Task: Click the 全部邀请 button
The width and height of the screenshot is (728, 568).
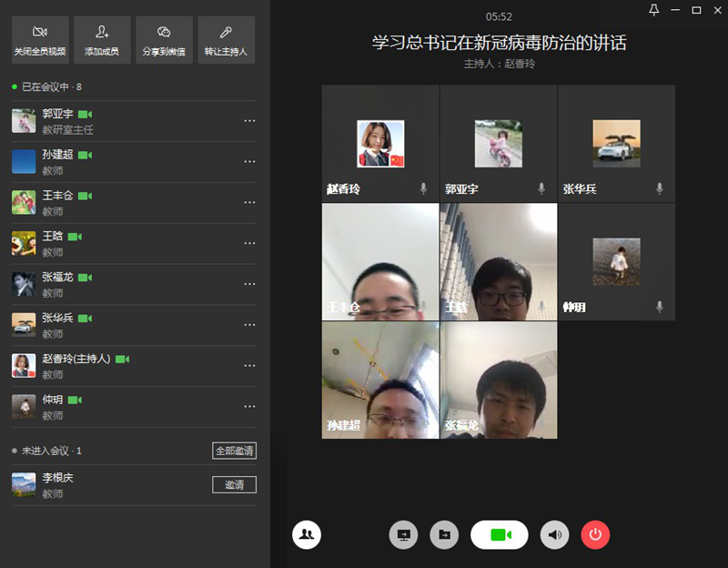Action: [x=234, y=451]
